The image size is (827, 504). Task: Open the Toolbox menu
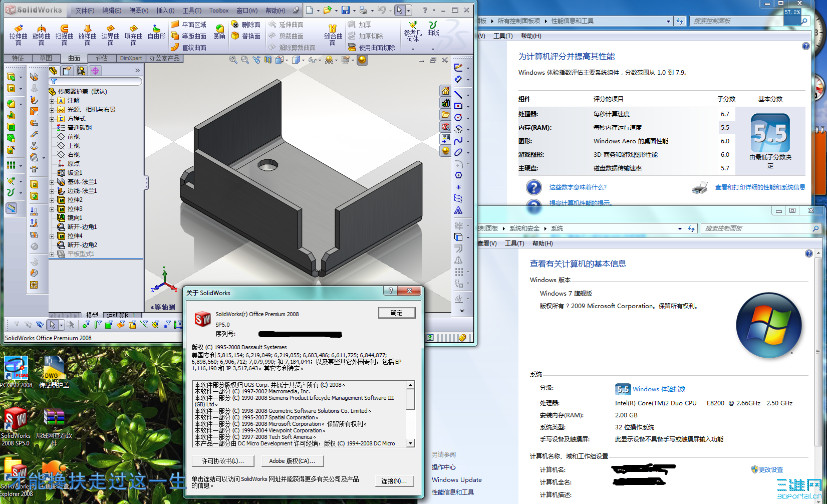coord(219,10)
